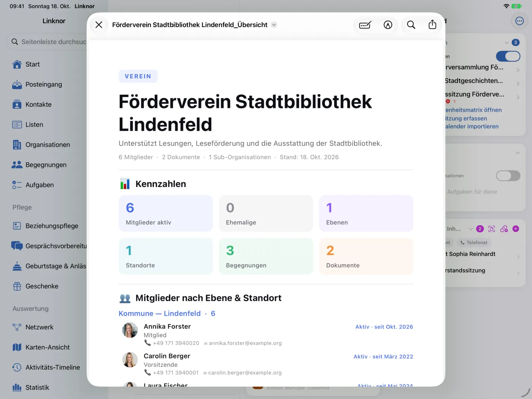
Task: Click the Statistik bar chart icon
Action: tap(17, 388)
